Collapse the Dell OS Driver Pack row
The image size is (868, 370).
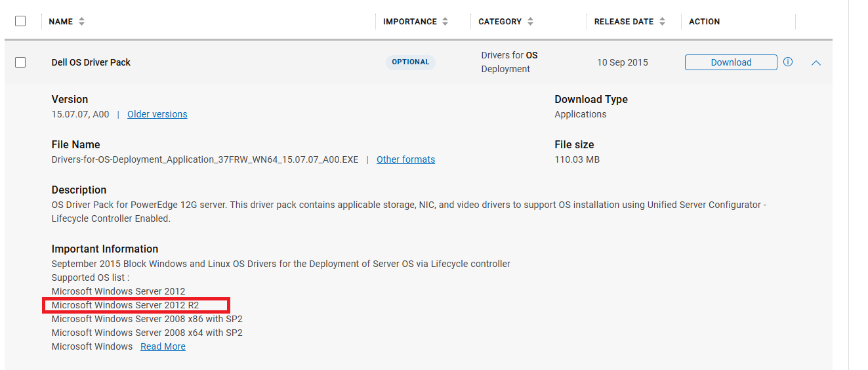(816, 63)
